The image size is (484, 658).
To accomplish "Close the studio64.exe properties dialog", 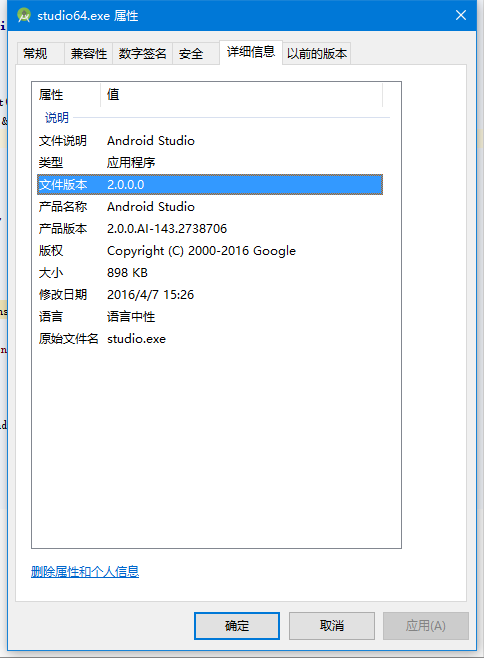I will click(x=461, y=16).
